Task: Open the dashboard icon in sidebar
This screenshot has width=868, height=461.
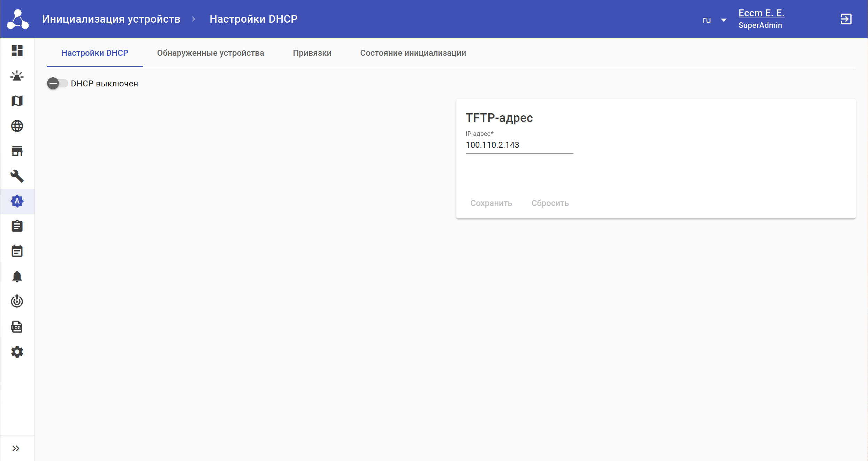Action: point(17,51)
